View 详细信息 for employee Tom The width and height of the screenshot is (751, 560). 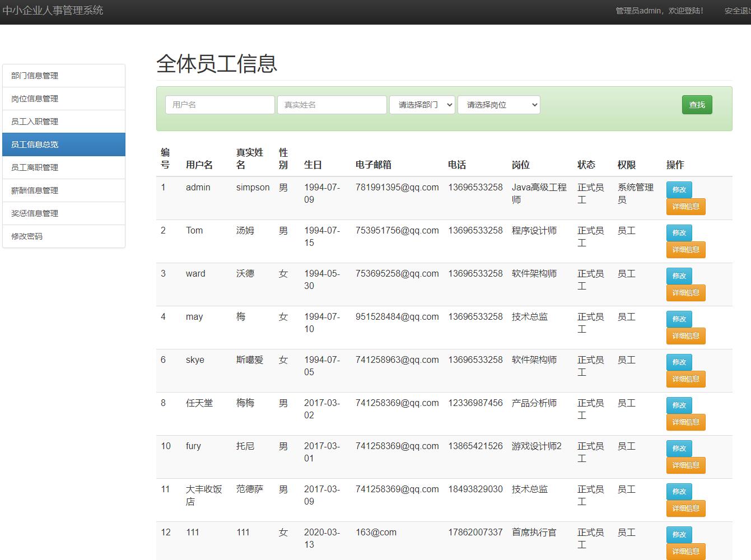click(x=685, y=249)
